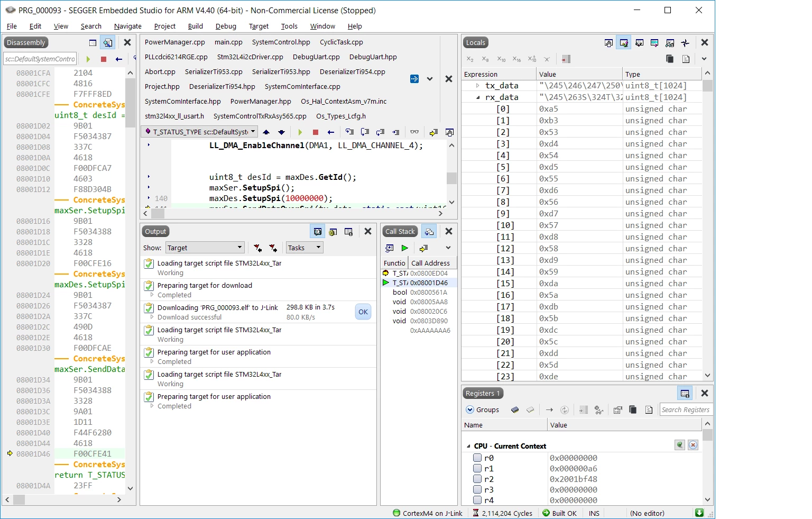The image size is (812, 519).
Task: Click the Disassembly panel title button
Action: (26, 43)
